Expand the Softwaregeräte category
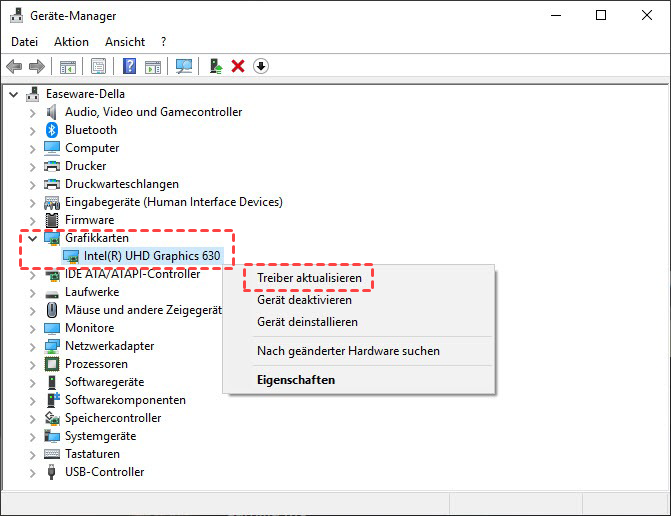Image resolution: width=671 pixels, height=516 pixels. 33,383
